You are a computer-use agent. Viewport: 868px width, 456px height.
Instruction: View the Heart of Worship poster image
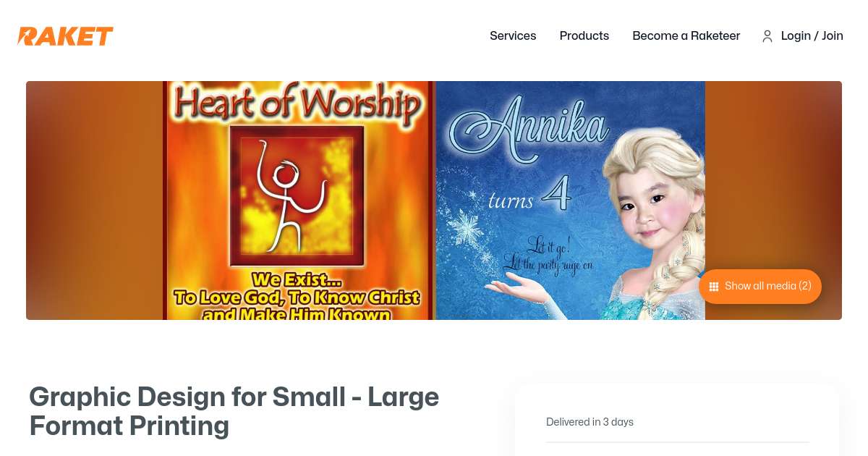pos(299,200)
